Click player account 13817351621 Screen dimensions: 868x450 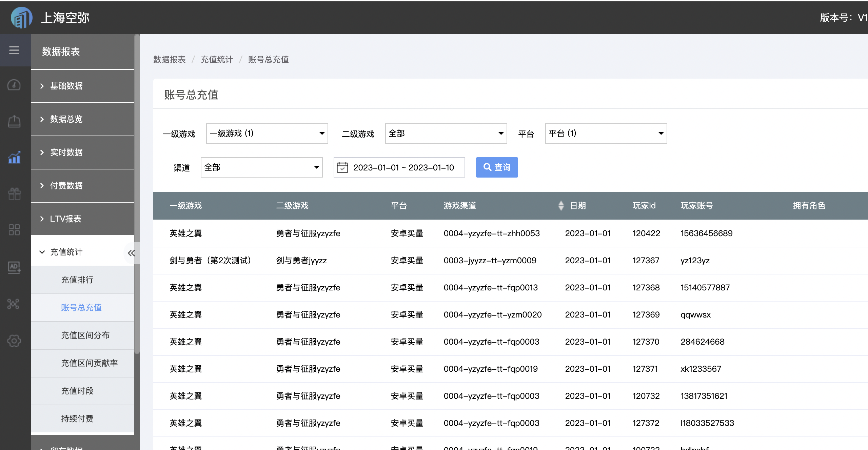tap(704, 396)
